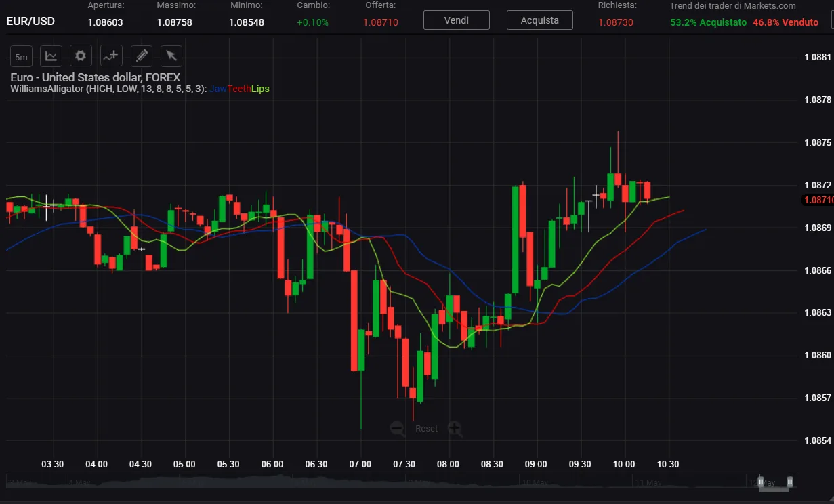Click the Minimo value 1.08548

(x=247, y=22)
